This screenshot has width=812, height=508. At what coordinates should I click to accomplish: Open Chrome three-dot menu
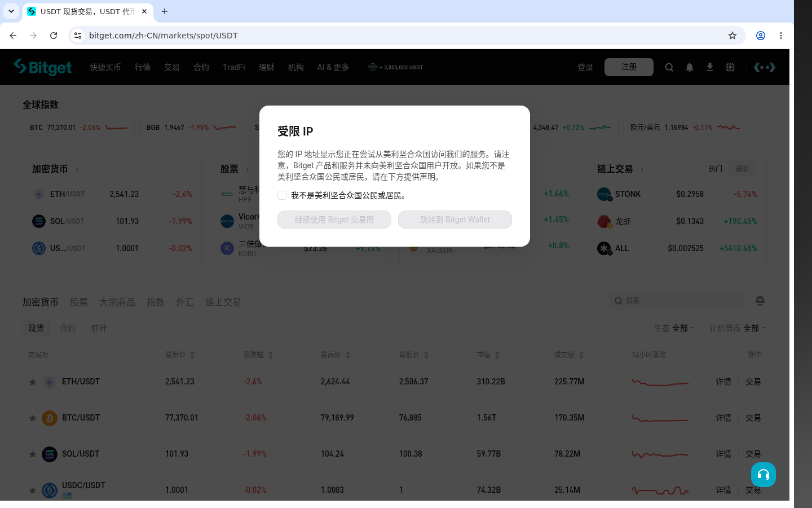click(781, 36)
